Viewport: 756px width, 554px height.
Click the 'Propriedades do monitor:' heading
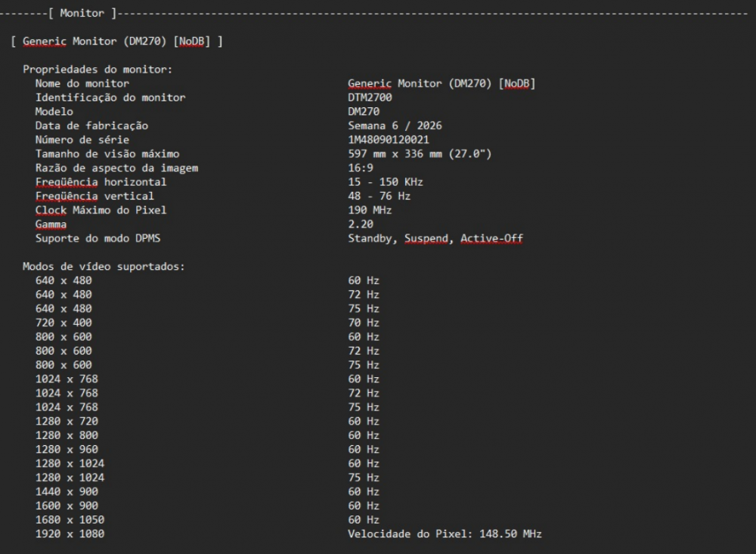point(98,70)
